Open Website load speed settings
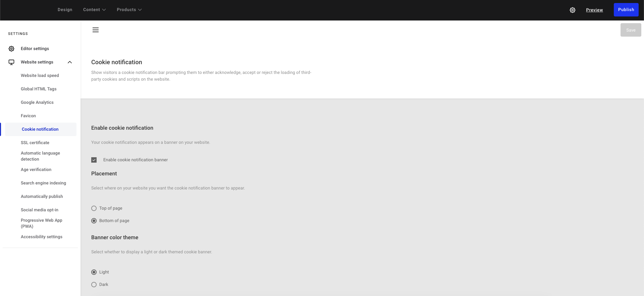The image size is (644, 296). (x=40, y=76)
